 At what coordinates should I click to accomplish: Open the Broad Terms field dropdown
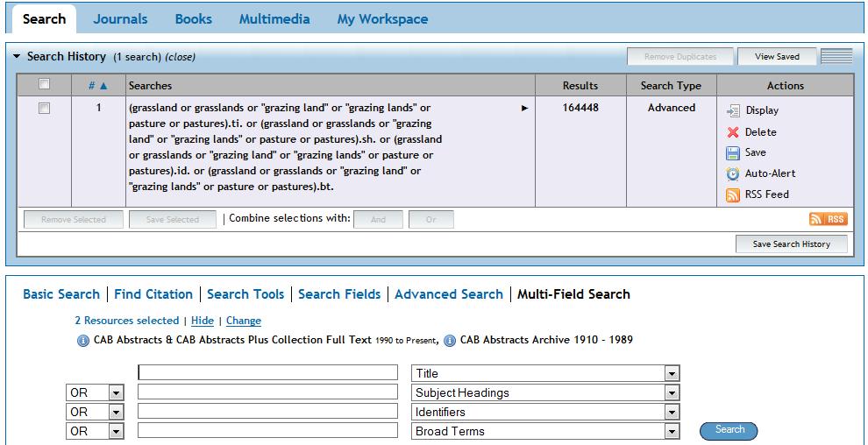(672, 431)
